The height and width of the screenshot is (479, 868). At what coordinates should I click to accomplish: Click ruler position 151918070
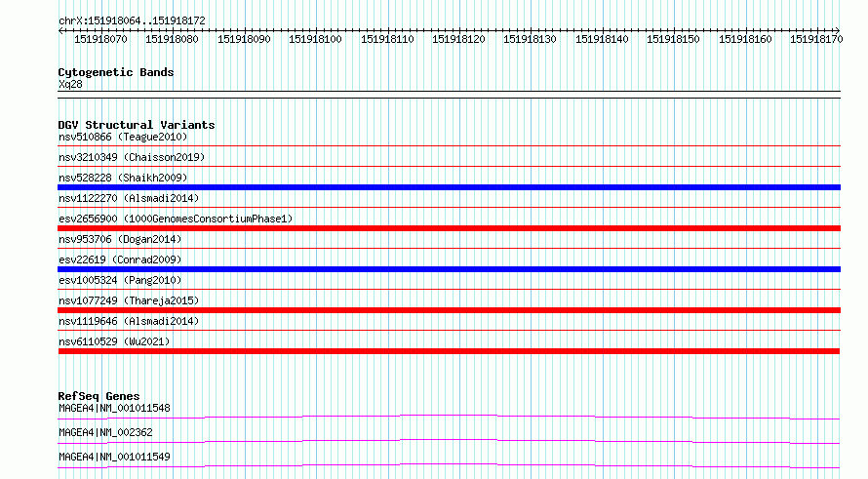click(100, 39)
